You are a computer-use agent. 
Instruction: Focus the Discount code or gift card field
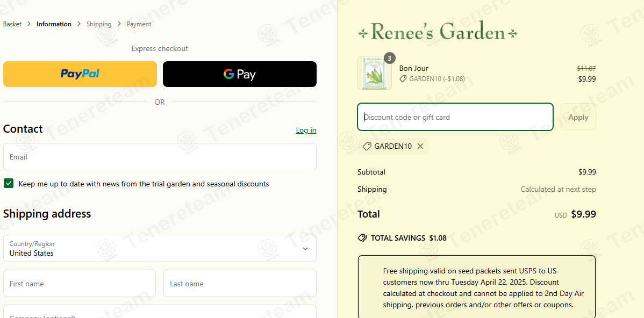click(x=455, y=117)
